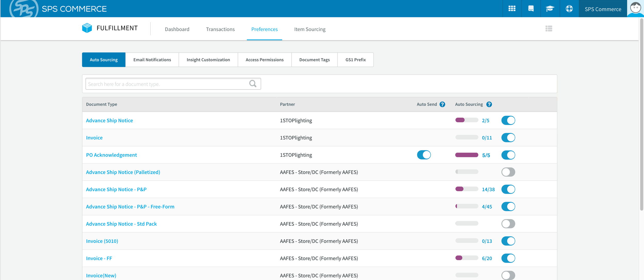The height and width of the screenshot is (280, 644).
Task: Click the SPS Commerce account button
Action: coord(603,9)
